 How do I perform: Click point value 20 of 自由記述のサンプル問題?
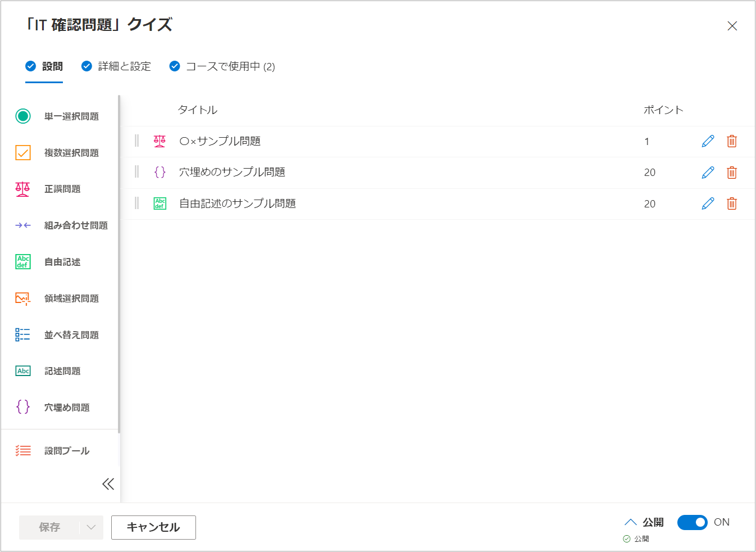650,204
